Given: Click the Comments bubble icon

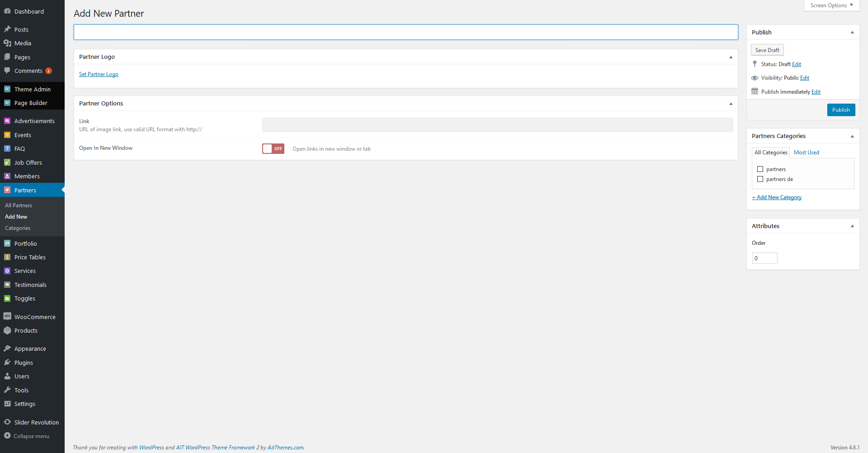Looking at the screenshot, I should [7, 71].
